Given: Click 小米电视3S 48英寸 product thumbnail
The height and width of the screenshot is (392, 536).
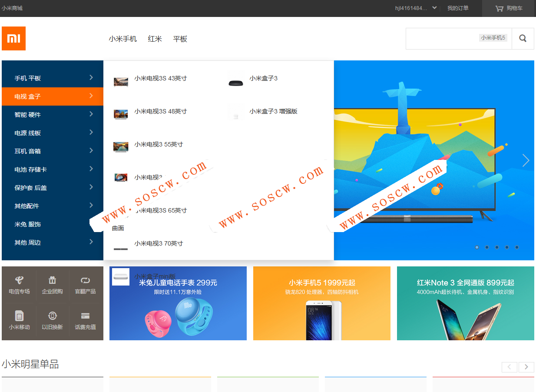Looking at the screenshot, I should pyautogui.click(x=121, y=114).
